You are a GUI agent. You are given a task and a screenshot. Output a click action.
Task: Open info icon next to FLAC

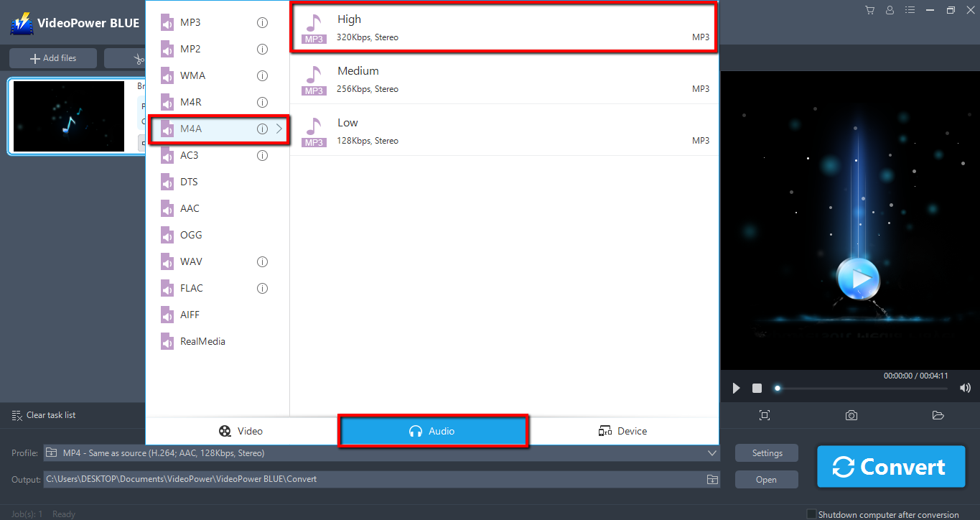(262, 288)
